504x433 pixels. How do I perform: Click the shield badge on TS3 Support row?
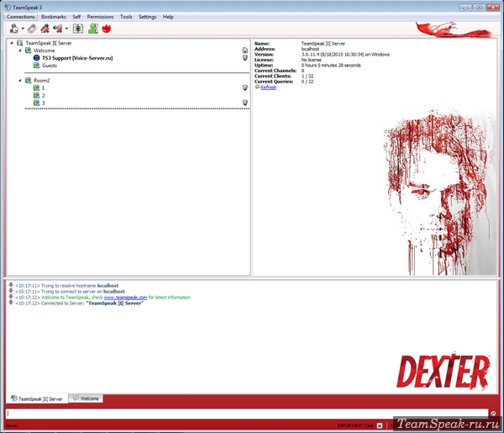[x=245, y=57]
